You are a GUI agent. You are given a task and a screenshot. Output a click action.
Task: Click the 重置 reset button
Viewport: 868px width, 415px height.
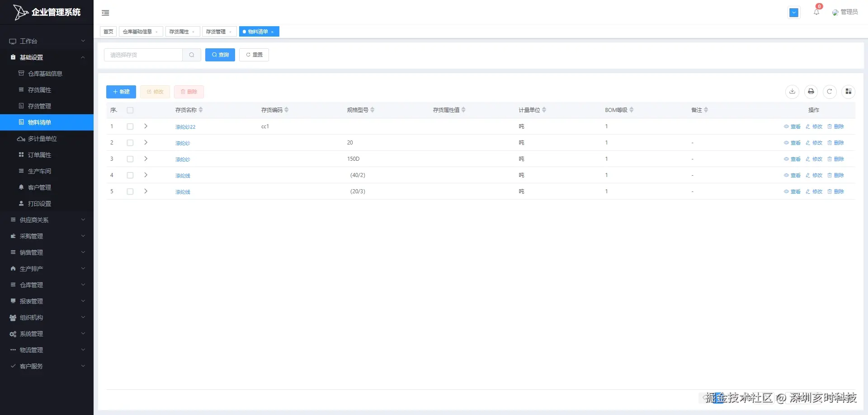(x=254, y=55)
